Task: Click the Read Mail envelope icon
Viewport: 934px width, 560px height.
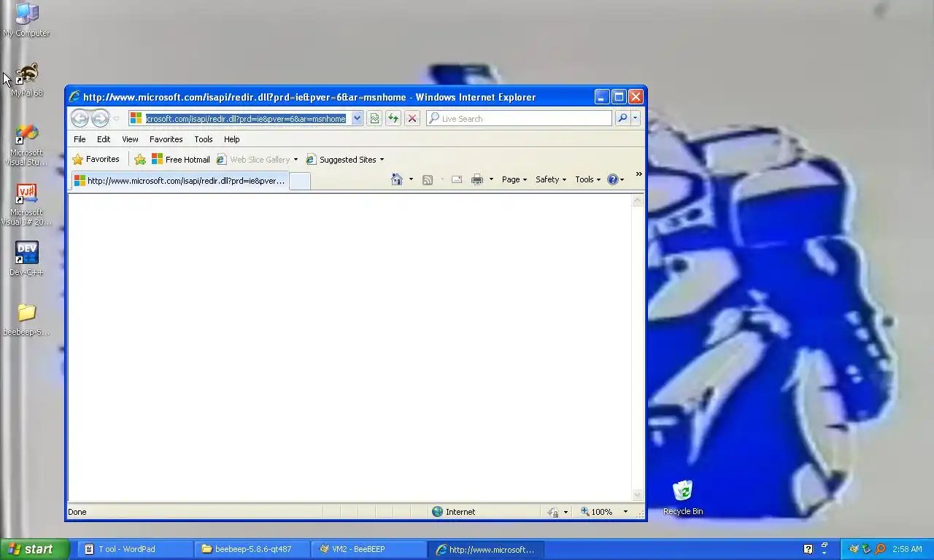Action: pos(457,179)
